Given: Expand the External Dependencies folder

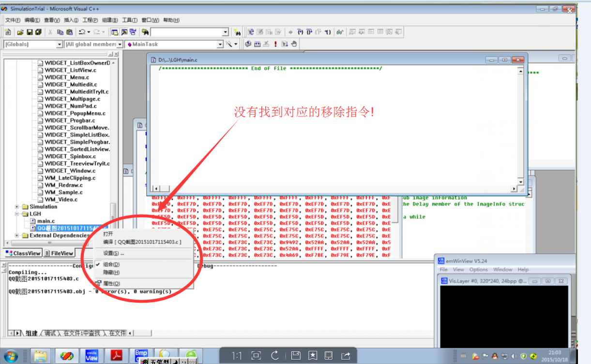Looking at the screenshot, I should (x=17, y=235).
